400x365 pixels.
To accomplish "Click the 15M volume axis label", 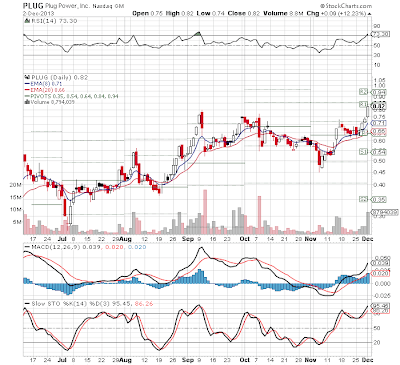I will pos(15,197).
